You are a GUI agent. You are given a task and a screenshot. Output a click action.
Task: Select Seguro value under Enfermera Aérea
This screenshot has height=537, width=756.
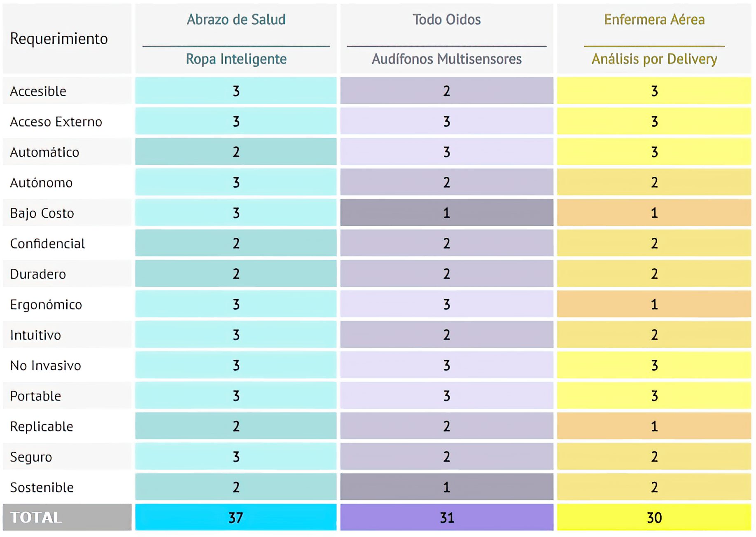pyautogui.click(x=654, y=457)
